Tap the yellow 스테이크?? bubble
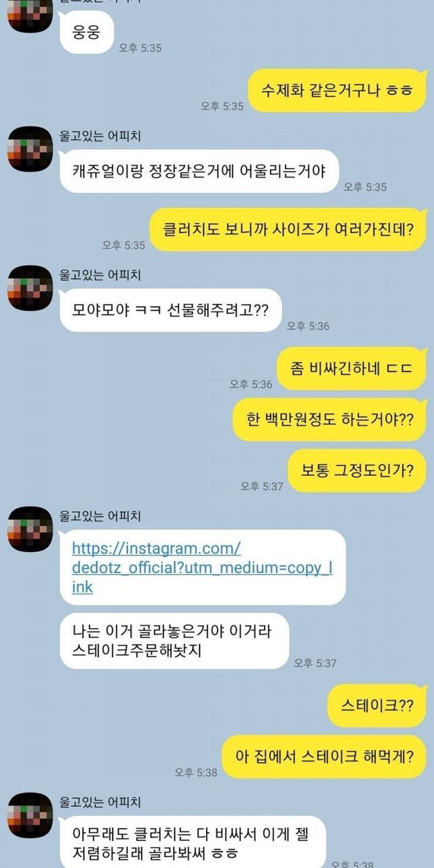434x868 pixels. 376,705
